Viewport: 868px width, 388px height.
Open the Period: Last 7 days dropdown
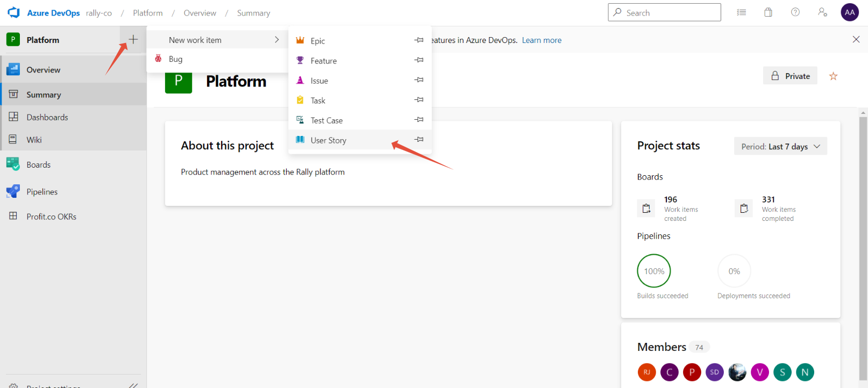[x=780, y=146]
